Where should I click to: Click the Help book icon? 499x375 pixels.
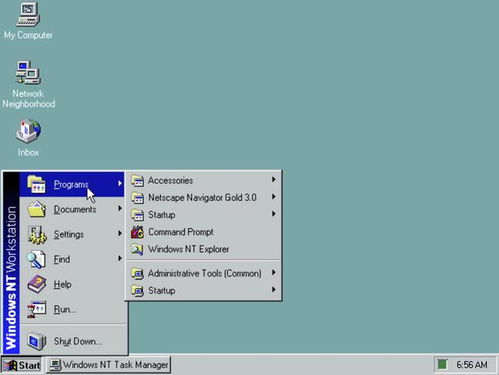[37, 284]
